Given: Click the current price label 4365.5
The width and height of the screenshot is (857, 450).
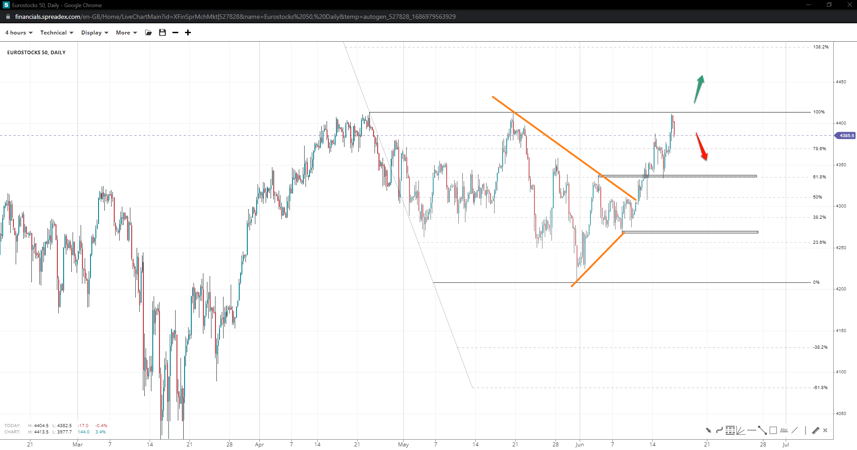Looking at the screenshot, I should tap(845, 135).
